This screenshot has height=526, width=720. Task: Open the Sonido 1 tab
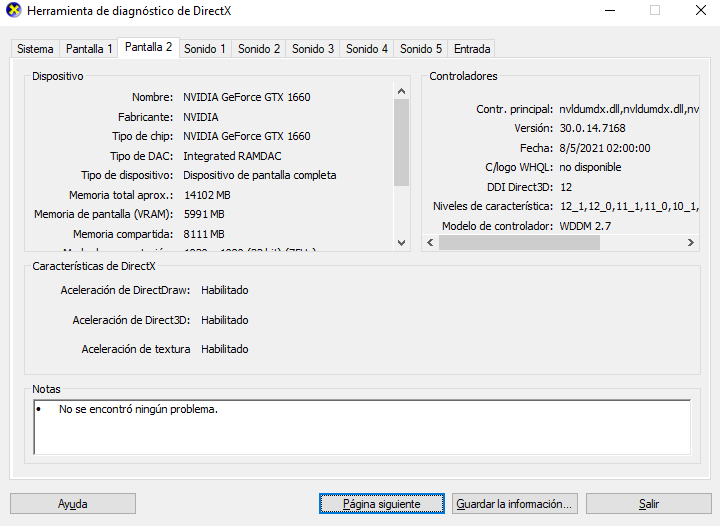pyautogui.click(x=205, y=49)
